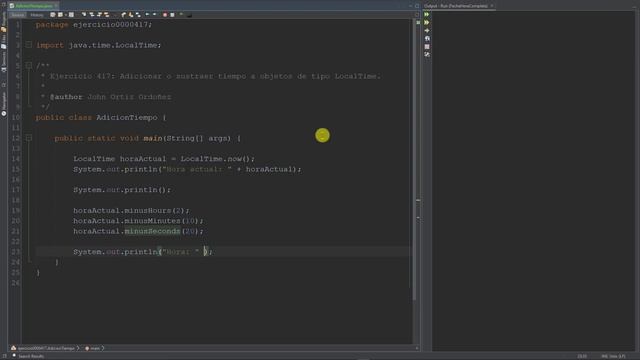Click Shift Line Right icon

pyautogui.click(x=154, y=15)
